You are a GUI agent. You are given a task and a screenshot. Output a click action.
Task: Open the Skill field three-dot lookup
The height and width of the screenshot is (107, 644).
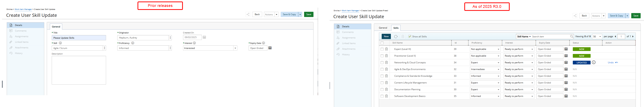(105, 48)
